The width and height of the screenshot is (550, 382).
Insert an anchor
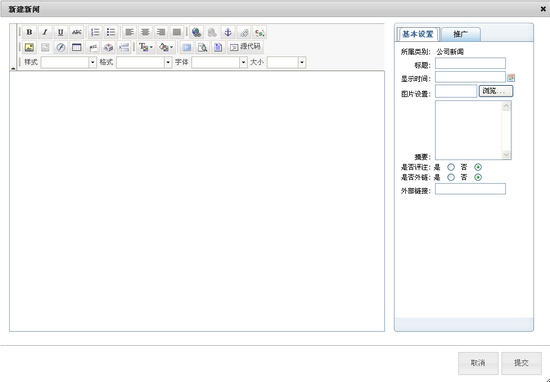(x=228, y=32)
